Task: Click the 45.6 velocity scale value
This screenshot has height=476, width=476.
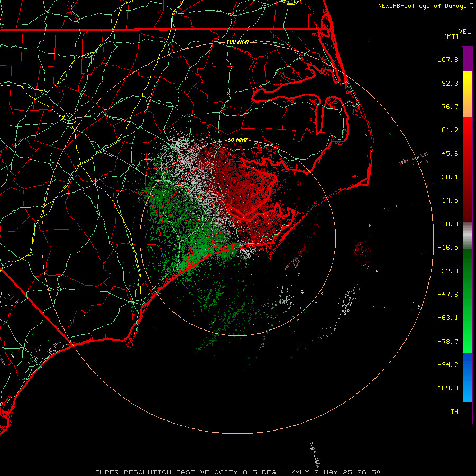Action: tap(450, 153)
